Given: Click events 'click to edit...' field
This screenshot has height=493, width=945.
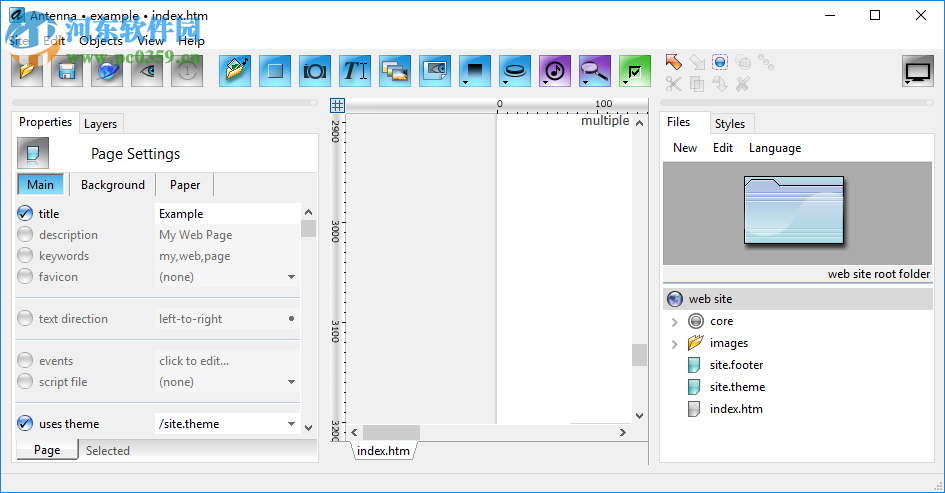Looking at the screenshot, I should pos(227,361).
